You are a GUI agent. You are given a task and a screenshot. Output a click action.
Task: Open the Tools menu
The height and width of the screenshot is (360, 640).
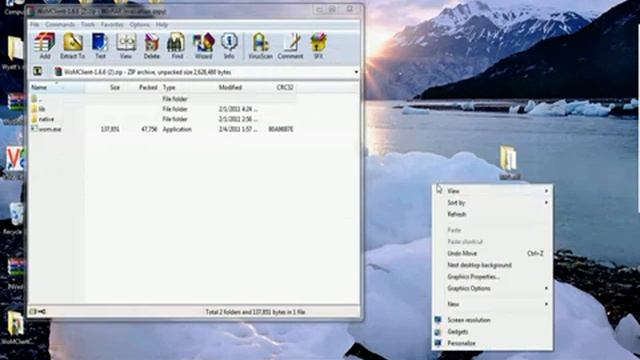click(x=87, y=25)
